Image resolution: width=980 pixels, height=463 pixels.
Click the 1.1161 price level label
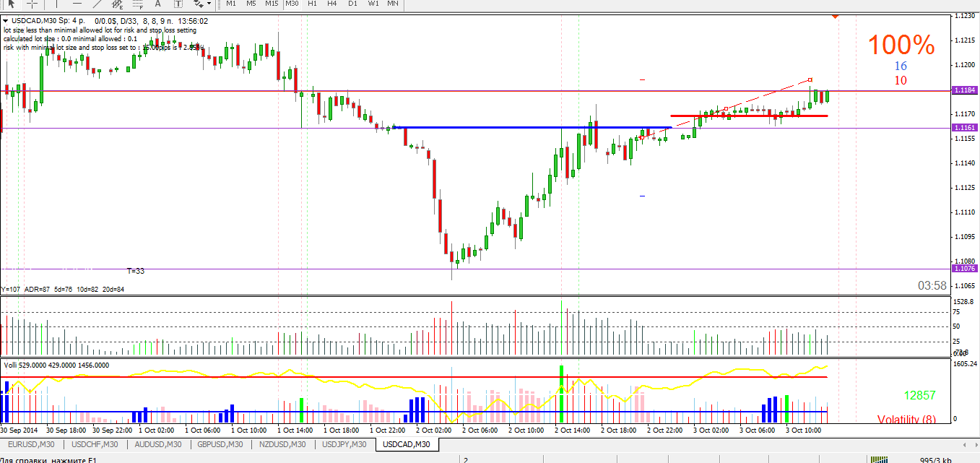coord(965,127)
